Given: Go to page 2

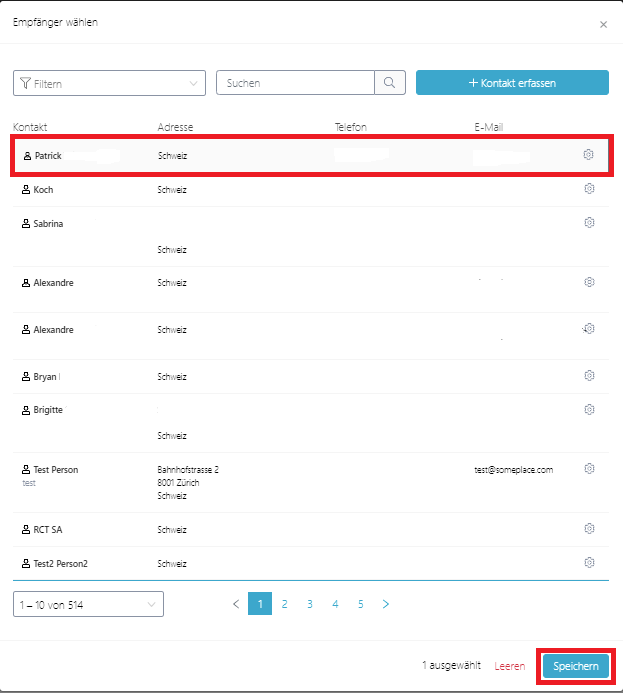Looking at the screenshot, I should 285,604.
